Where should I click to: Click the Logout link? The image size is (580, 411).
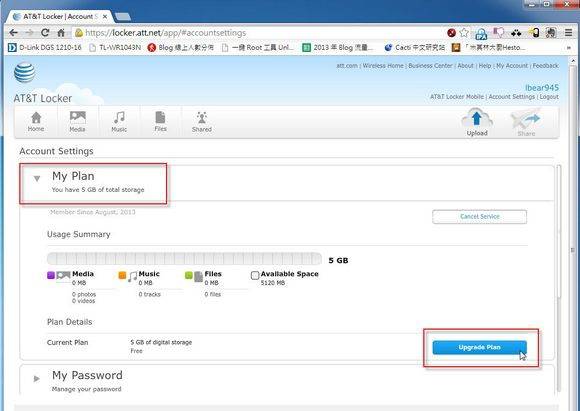pos(549,97)
